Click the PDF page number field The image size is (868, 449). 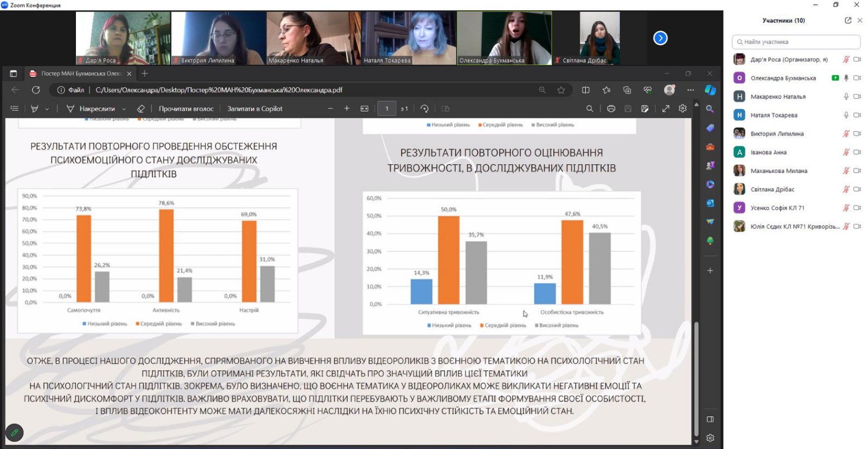click(387, 109)
